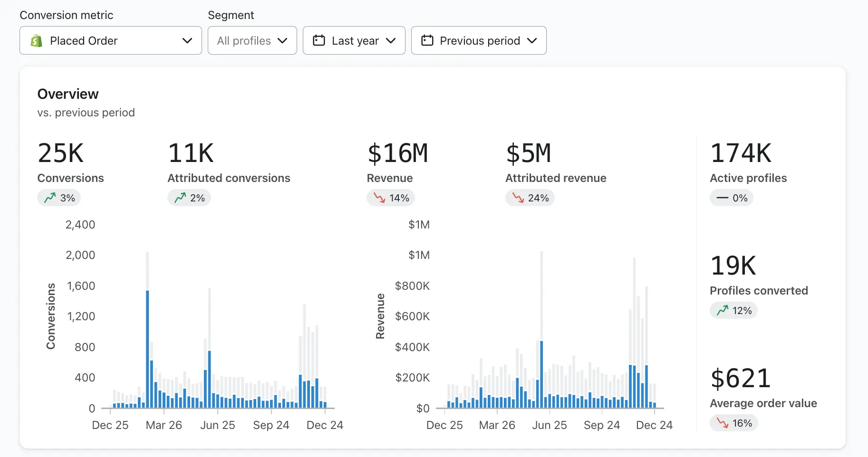
Task: Expand the All profiles segment dropdown
Action: [x=252, y=40]
